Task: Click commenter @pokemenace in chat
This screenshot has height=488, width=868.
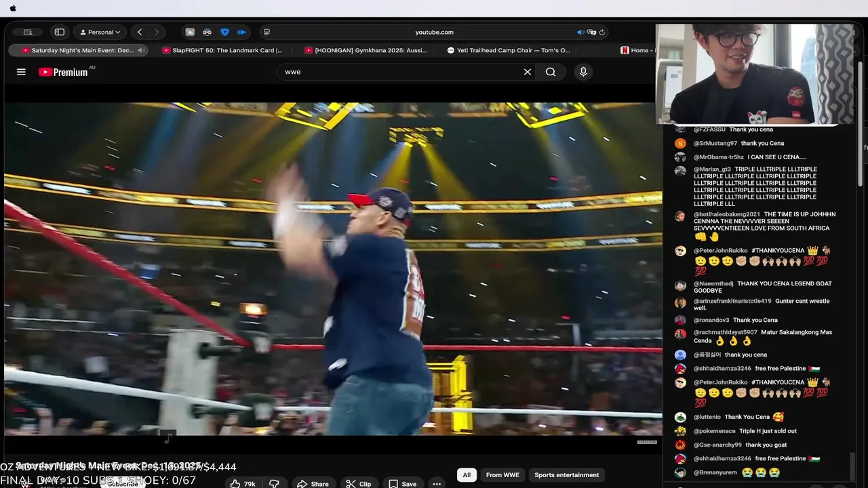Action: click(x=714, y=431)
